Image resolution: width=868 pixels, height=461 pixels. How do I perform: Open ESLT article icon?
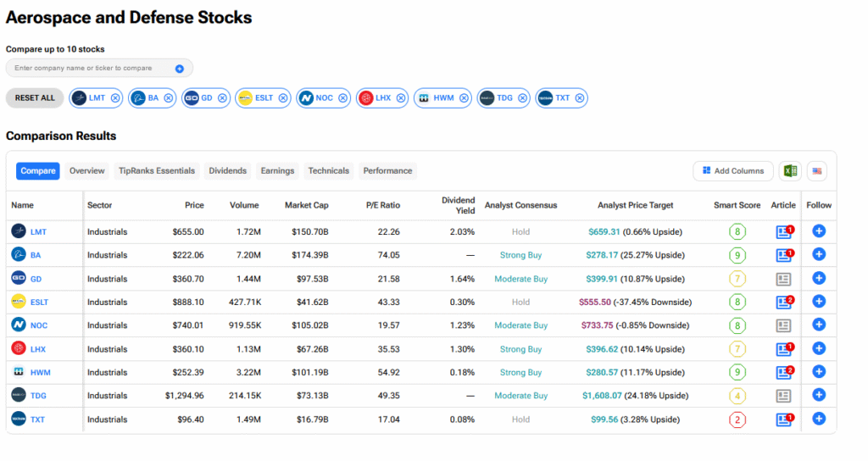784,303
